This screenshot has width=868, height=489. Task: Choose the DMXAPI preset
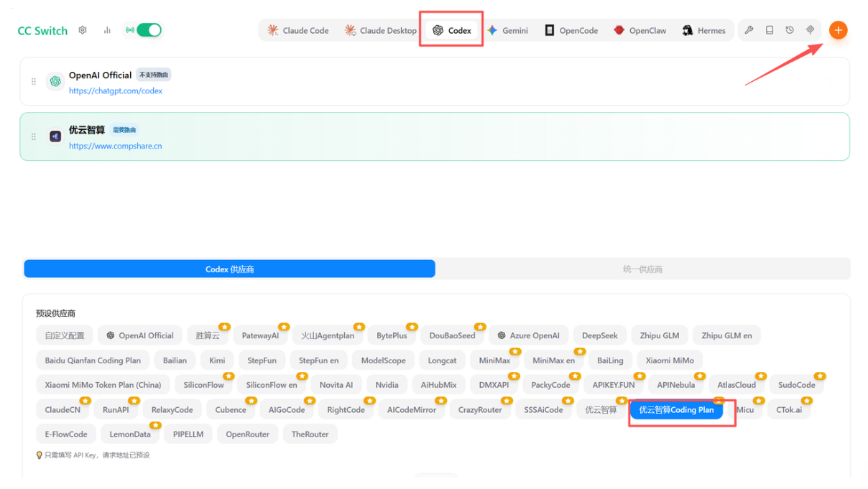(494, 385)
